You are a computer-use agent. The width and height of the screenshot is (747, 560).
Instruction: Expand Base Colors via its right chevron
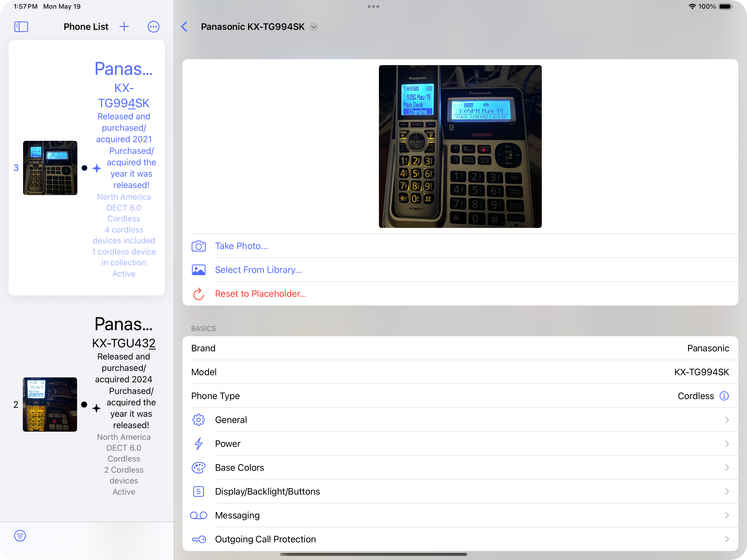[727, 467]
